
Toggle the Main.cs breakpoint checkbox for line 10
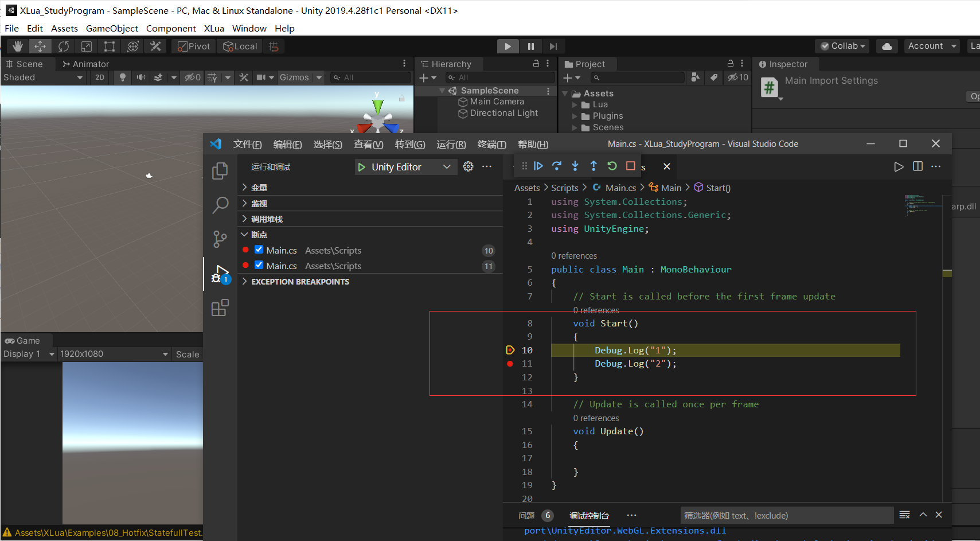259,250
